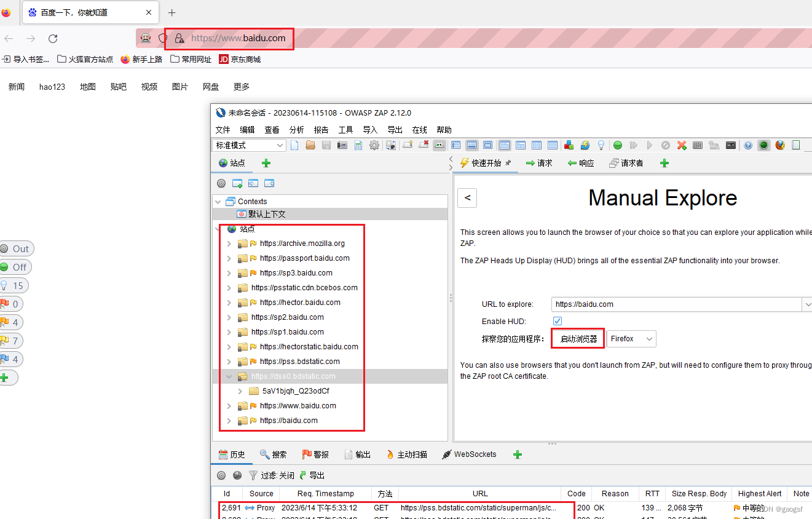Click the New Session icon in ZAP toolbar

294,145
